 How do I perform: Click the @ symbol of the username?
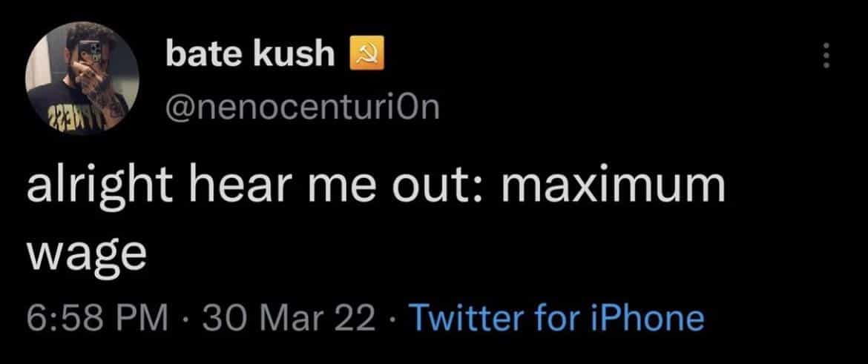tap(180, 109)
